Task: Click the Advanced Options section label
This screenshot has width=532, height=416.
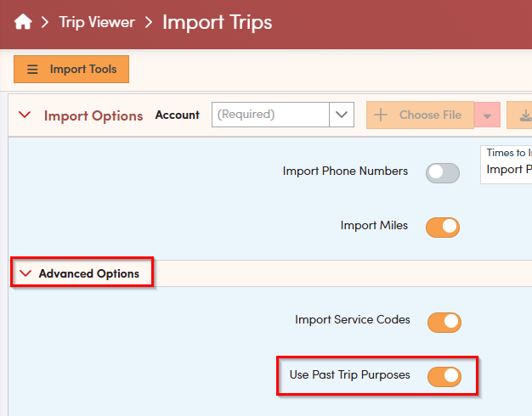Action: tap(89, 273)
